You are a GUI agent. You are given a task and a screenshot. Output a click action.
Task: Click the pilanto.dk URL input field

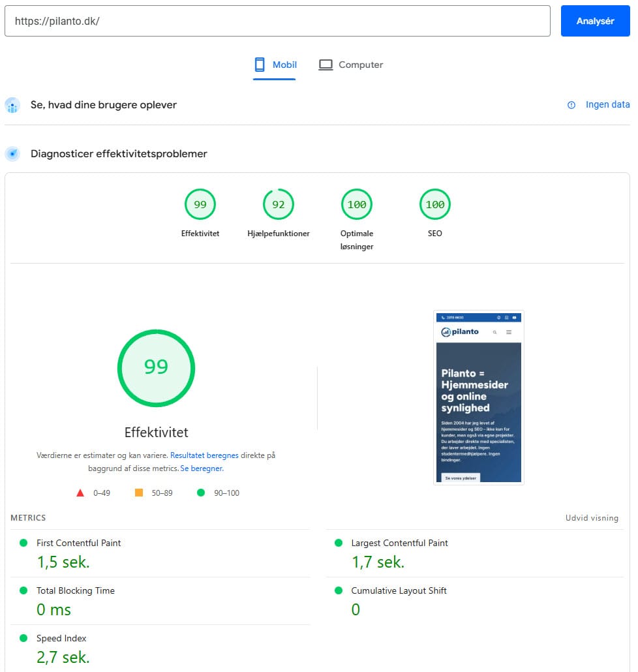(x=277, y=21)
